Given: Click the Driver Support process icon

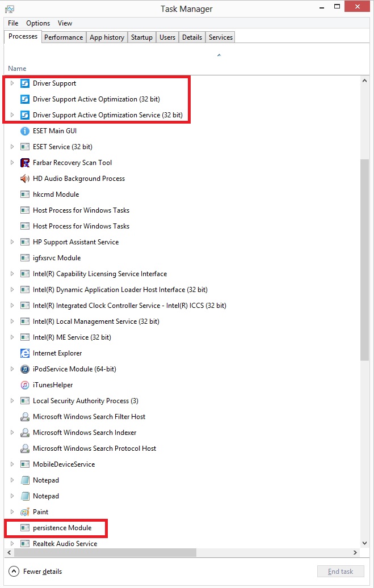Looking at the screenshot, I should (x=25, y=83).
